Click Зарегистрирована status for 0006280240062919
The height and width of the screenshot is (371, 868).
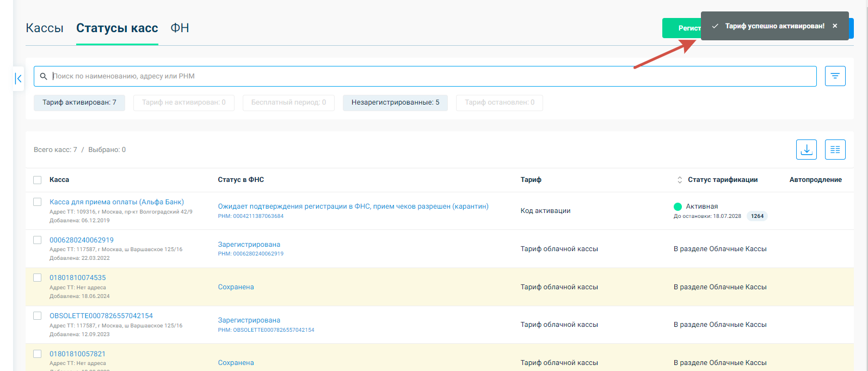tap(249, 245)
